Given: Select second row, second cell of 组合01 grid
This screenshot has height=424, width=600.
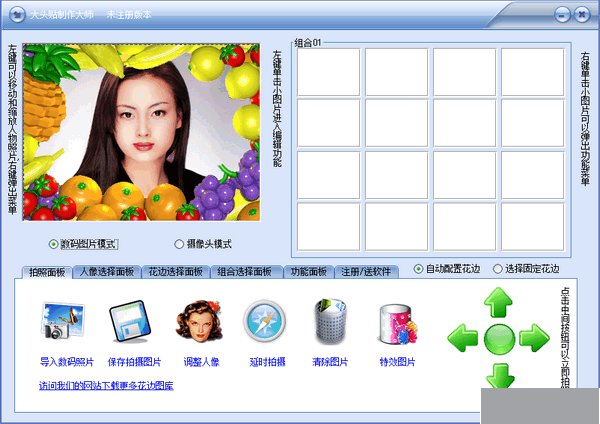Looking at the screenshot, I should point(396,123).
